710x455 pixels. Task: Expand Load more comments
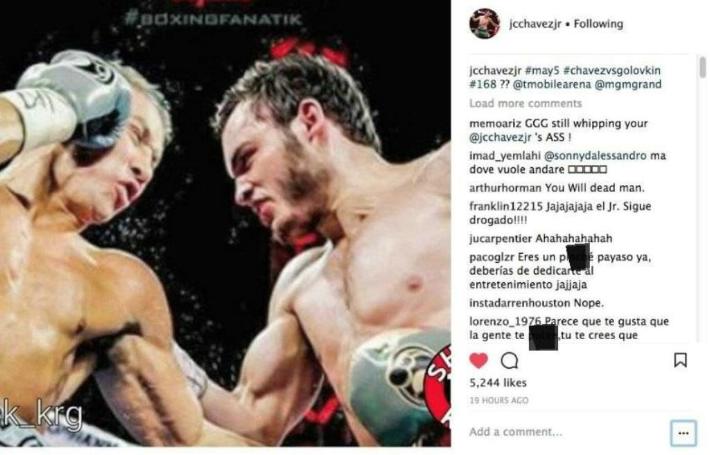pyautogui.click(x=525, y=104)
